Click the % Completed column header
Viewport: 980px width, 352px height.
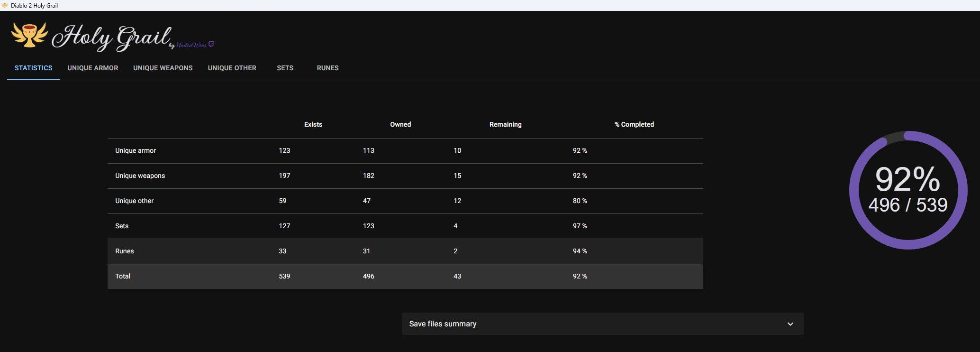coord(634,124)
